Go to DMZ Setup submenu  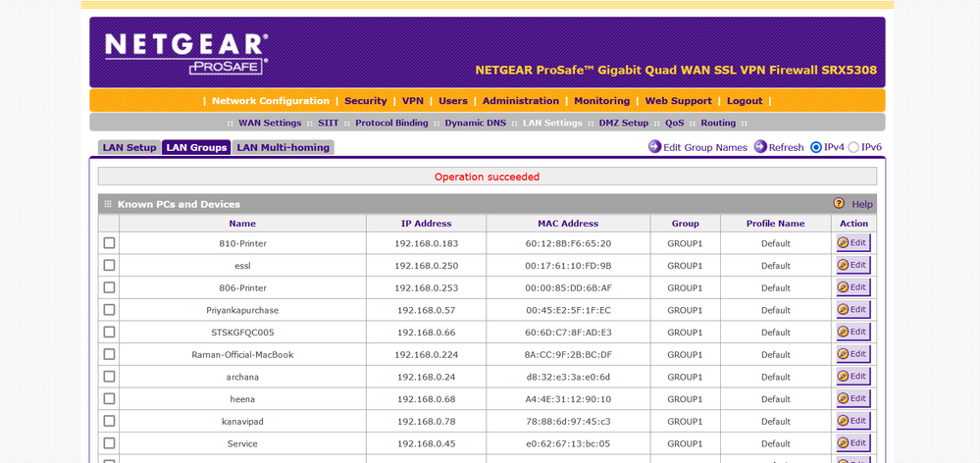tap(624, 123)
